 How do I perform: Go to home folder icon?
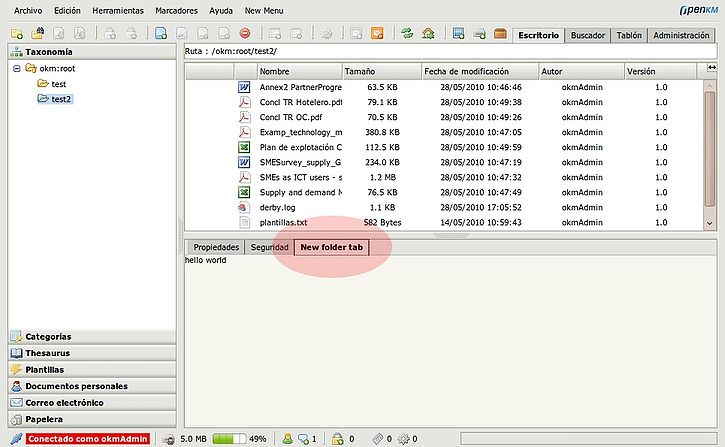428,33
